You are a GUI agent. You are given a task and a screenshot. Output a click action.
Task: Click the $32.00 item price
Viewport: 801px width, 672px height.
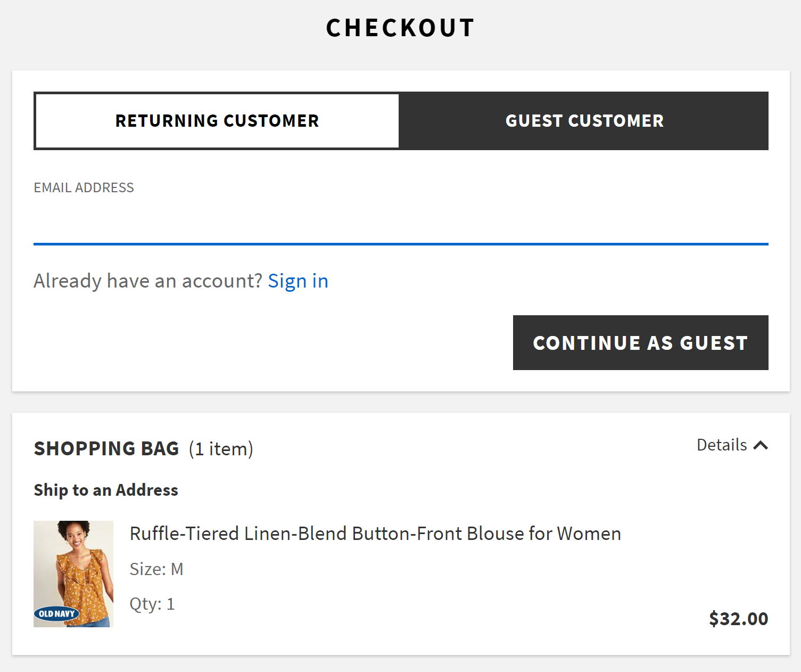click(x=738, y=619)
